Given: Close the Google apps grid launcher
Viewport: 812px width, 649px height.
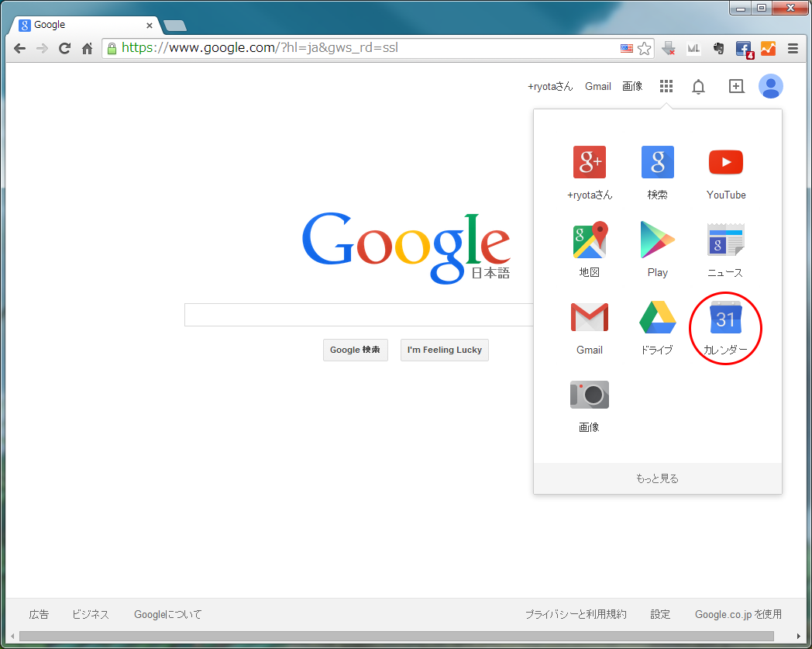Looking at the screenshot, I should click(666, 86).
